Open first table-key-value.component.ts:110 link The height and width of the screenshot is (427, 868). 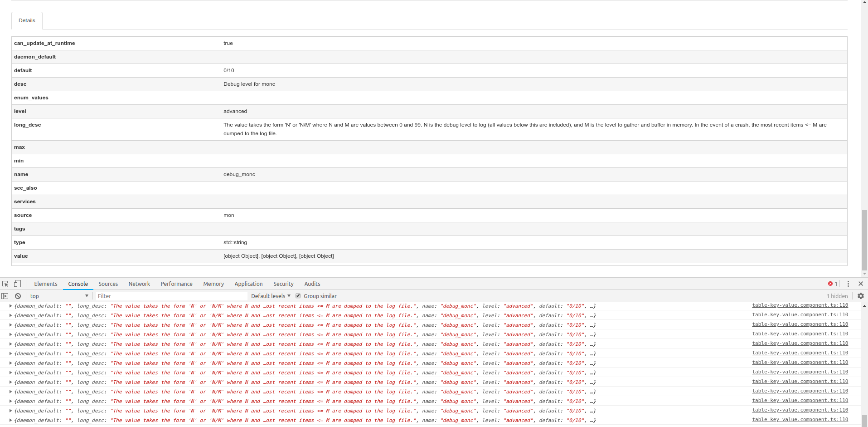click(800, 305)
